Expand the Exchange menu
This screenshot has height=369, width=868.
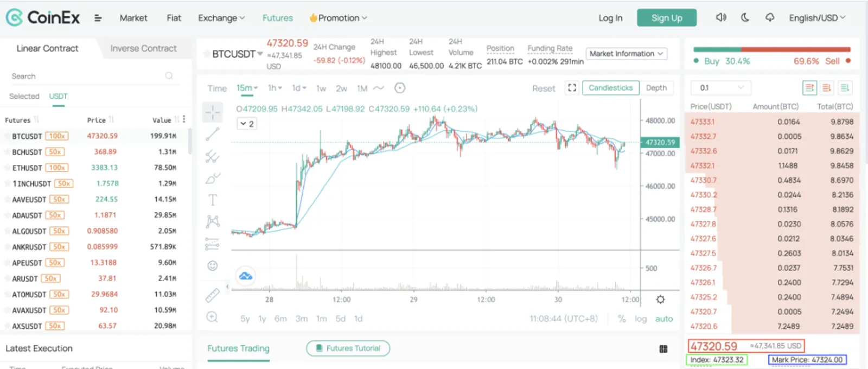[x=221, y=18]
